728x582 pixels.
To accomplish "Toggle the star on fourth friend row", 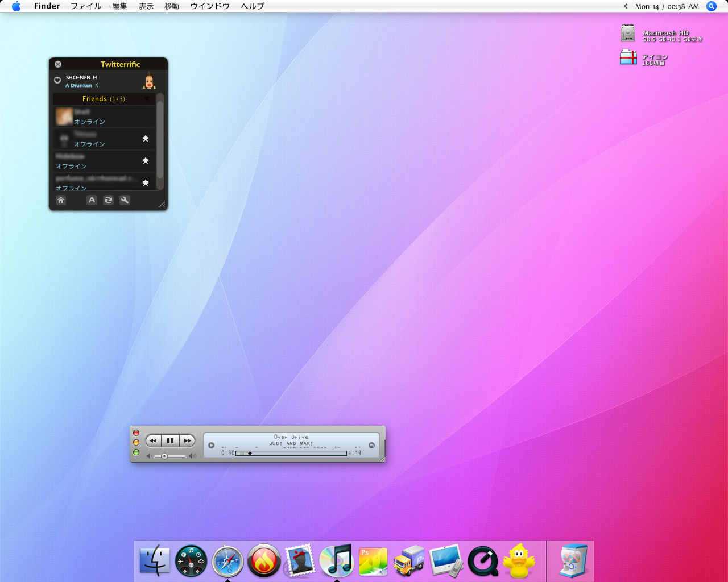I will pyautogui.click(x=146, y=183).
